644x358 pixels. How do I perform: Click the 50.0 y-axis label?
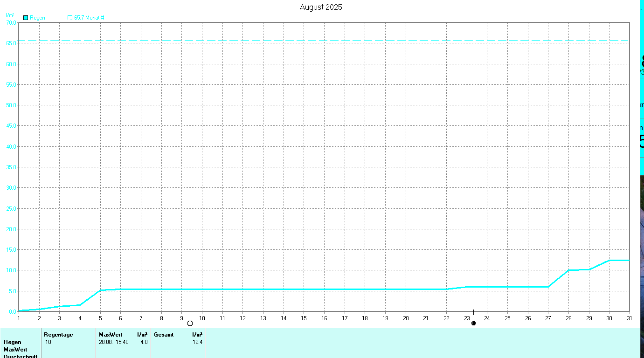tap(11, 105)
